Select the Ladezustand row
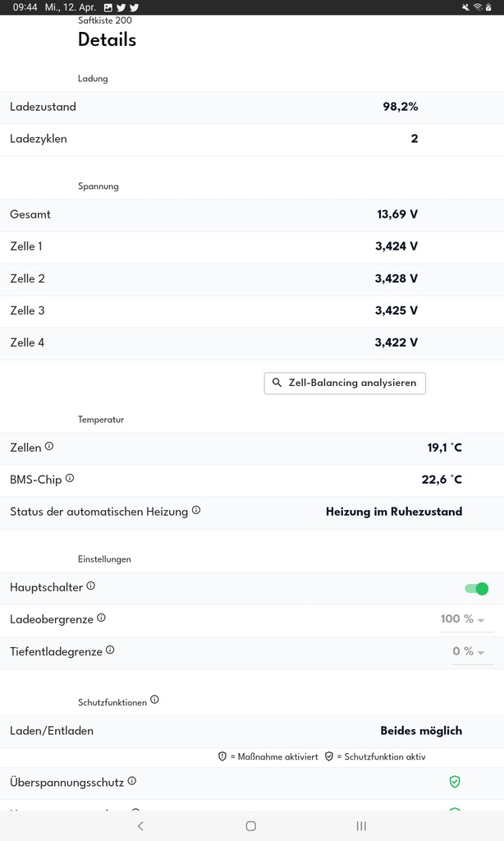The width and height of the screenshot is (504, 841). pos(252,108)
